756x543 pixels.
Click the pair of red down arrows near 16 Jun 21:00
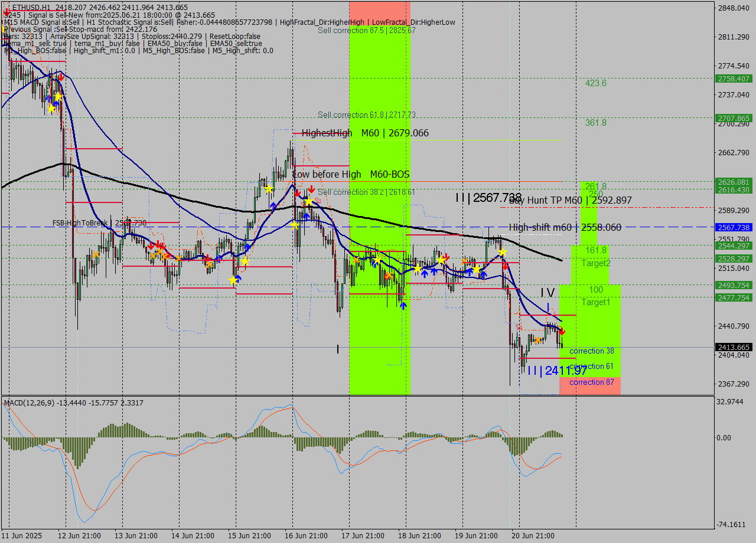point(305,191)
